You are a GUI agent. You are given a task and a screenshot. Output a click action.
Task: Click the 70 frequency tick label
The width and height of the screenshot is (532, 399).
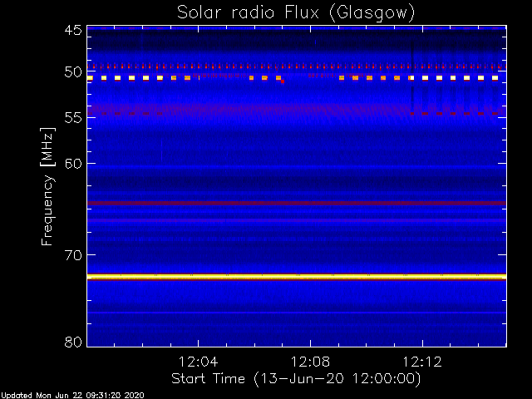(x=73, y=255)
